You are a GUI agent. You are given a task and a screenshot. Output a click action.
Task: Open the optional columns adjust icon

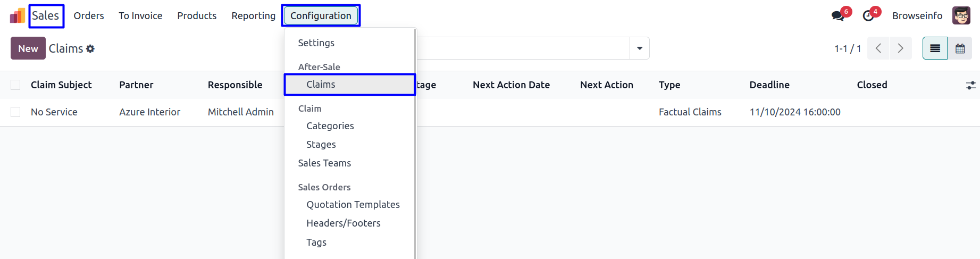(970, 85)
